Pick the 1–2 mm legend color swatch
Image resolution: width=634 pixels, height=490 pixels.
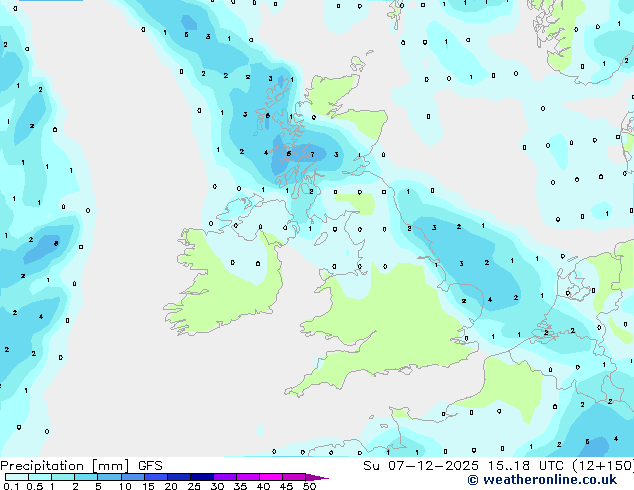63,477
